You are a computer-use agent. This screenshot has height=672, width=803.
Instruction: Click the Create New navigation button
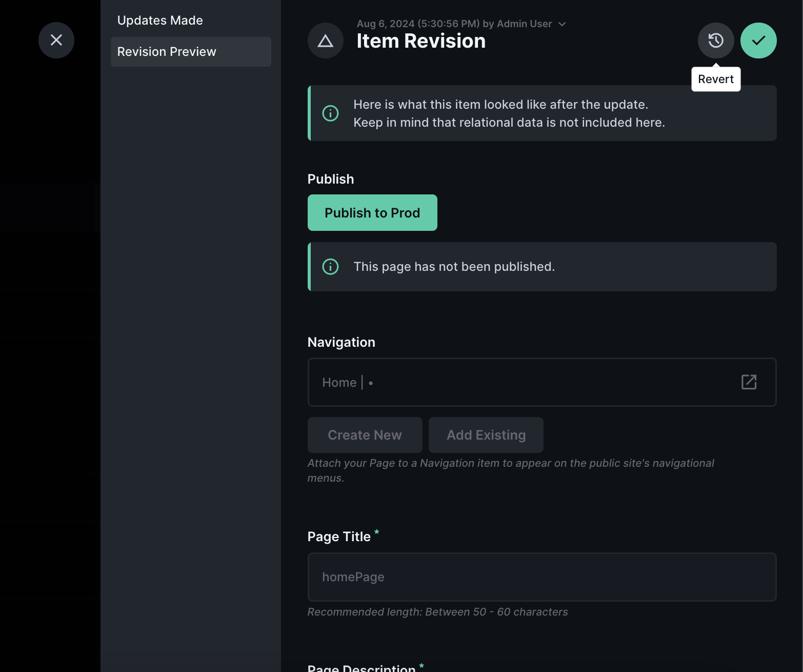point(365,435)
